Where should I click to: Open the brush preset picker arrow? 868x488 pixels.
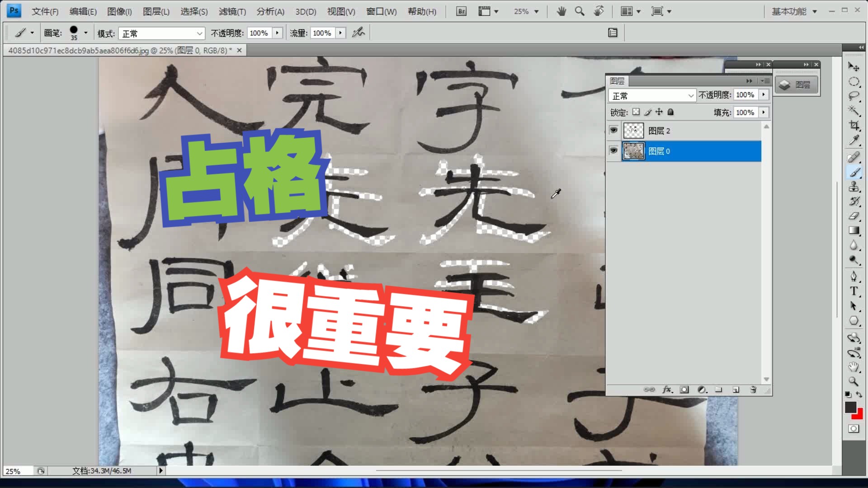point(85,33)
